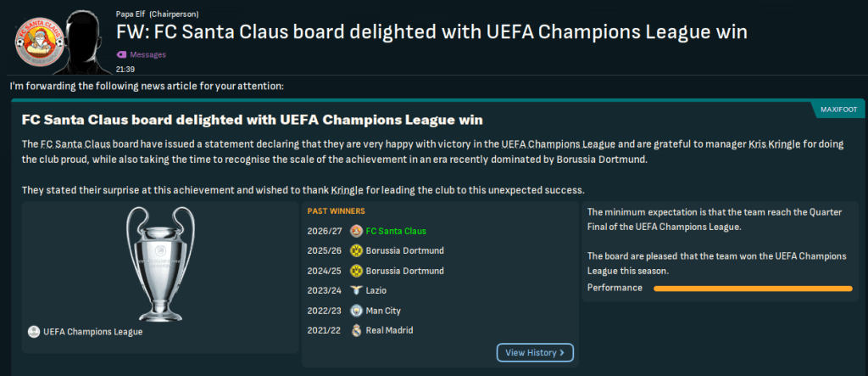Select the Borussia Dortmund badge for 2024/25
This screenshot has width=868, height=376.
click(x=357, y=271)
